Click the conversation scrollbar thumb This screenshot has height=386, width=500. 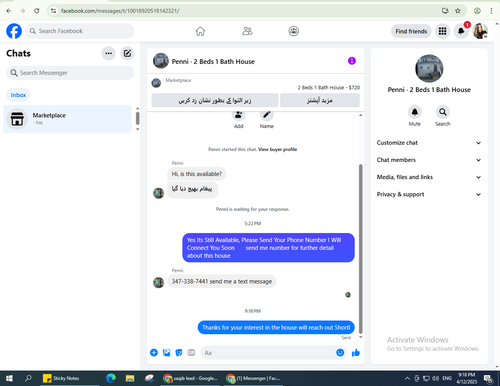click(360, 248)
